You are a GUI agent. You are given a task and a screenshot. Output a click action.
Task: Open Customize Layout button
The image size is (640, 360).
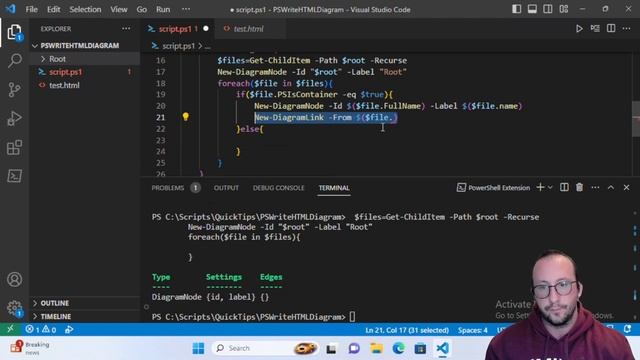[564, 9]
